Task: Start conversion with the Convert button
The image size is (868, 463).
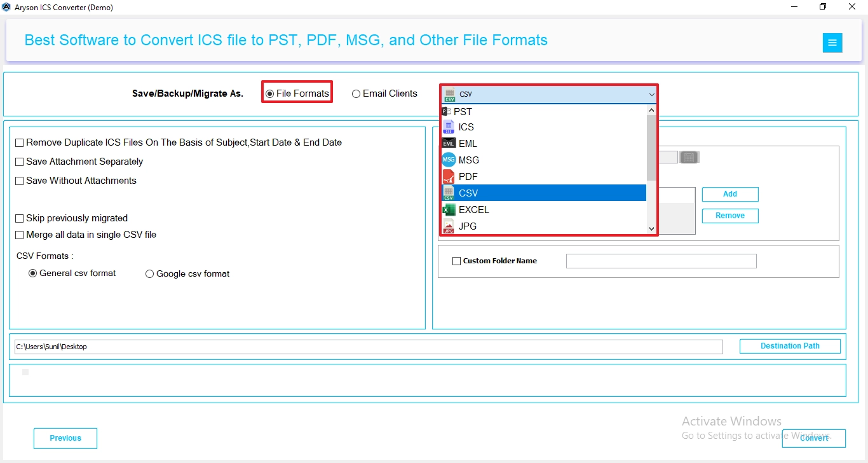Action: (x=814, y=438)
